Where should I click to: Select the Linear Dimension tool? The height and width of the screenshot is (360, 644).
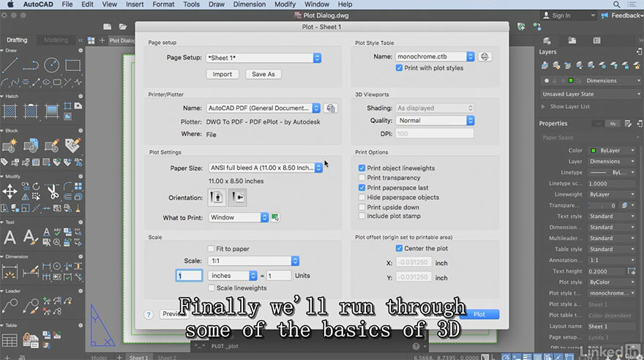pos(10,271)
